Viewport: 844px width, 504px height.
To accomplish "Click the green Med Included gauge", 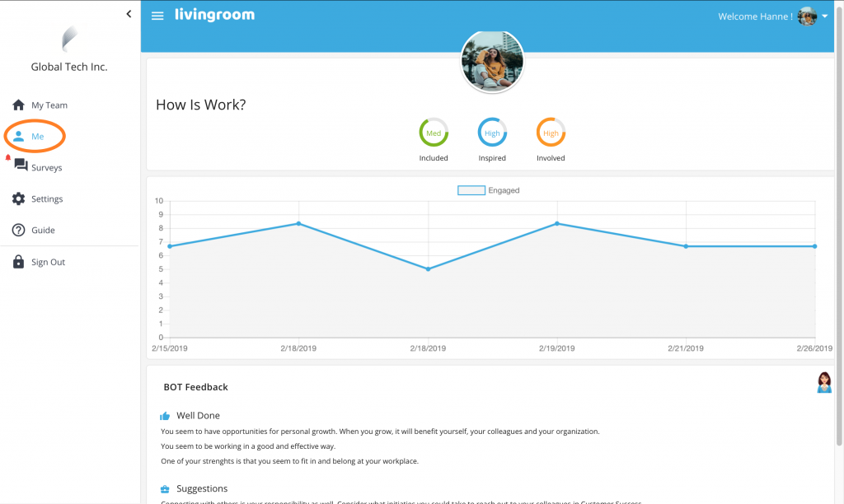I will click(434, 133).
